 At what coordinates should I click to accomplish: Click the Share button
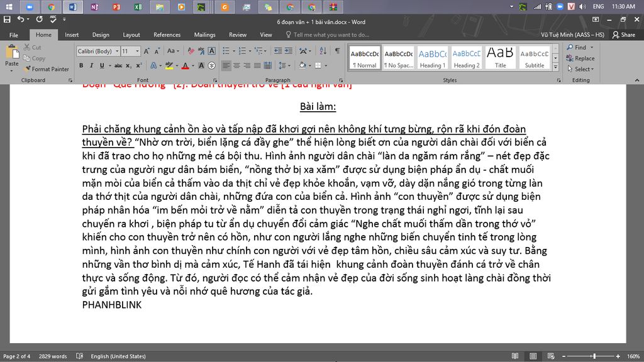(x=624, y=35)
